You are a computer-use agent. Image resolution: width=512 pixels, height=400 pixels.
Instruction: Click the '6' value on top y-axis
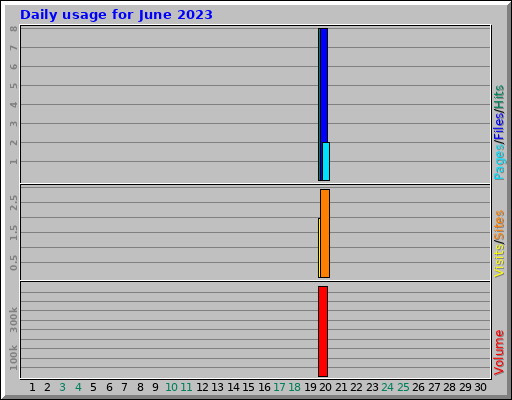(x=13, y=67)
